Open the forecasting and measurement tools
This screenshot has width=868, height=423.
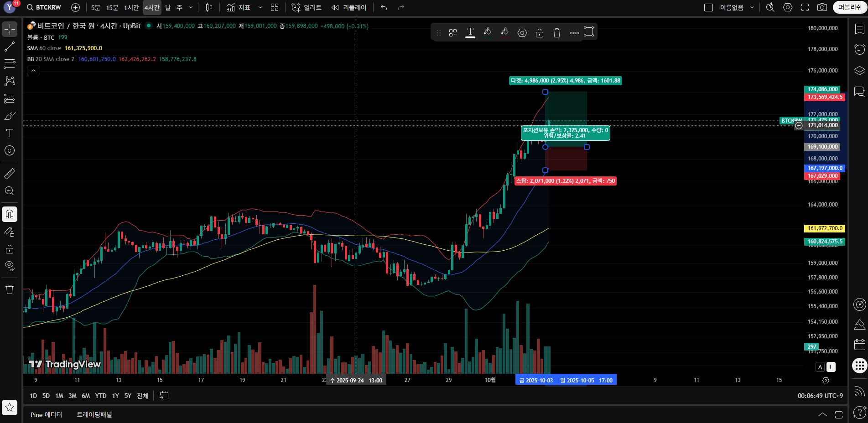click(x=10, y=98)
